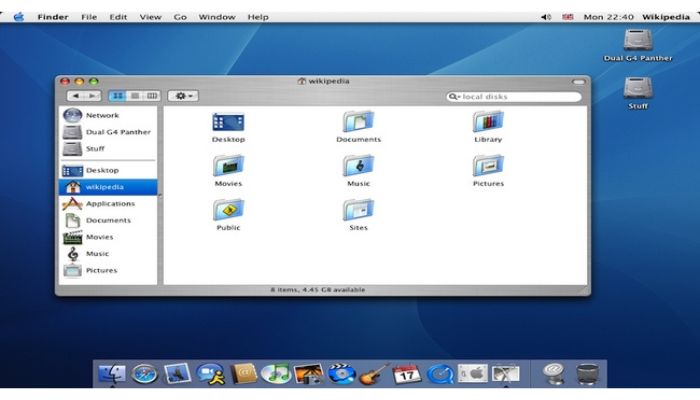Open iMovie from the Dock
Screen dimensions: 700x400
pyautogui.click(x=342, y=374)
